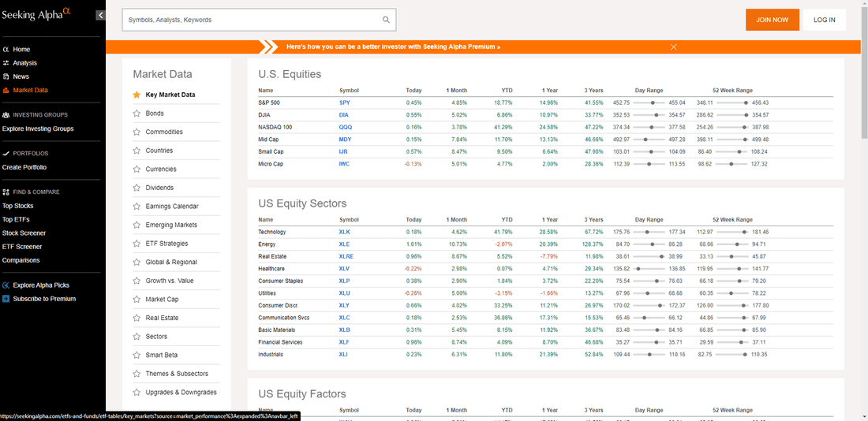Toggle the favorite star beside Commodities
Screen dimensions: 868x421
coord(137,132)
